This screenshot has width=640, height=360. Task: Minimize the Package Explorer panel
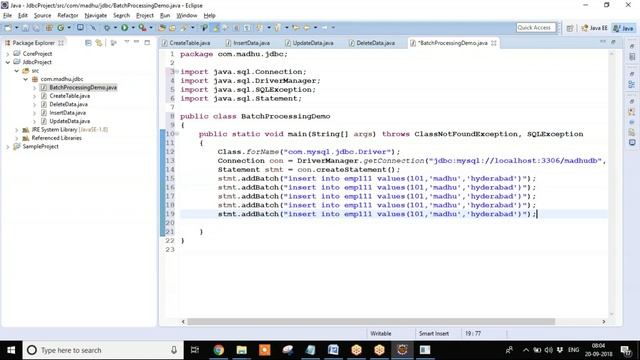point(136,42)
